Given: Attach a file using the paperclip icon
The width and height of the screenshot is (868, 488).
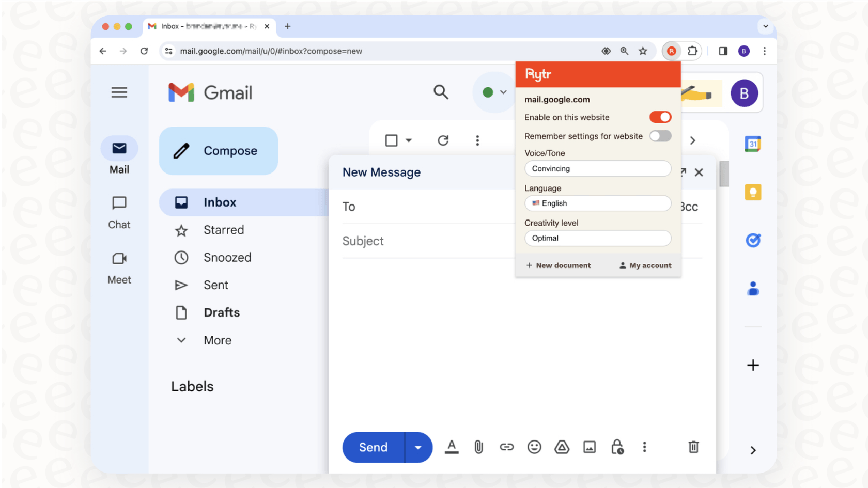Looking at the screenshot, I should 478,447.
